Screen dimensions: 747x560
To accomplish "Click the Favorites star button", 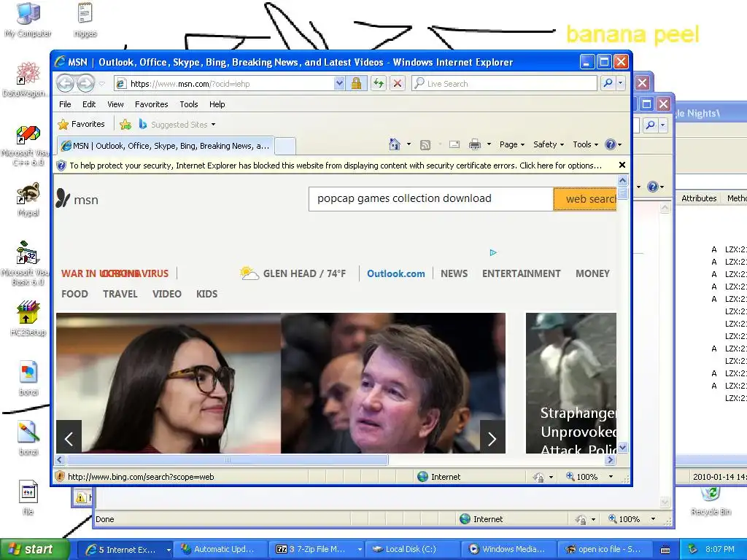I will 82,124.
